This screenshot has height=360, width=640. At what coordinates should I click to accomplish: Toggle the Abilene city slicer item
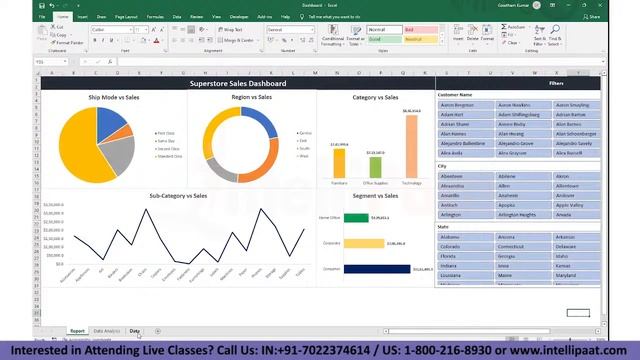[523, 176]
